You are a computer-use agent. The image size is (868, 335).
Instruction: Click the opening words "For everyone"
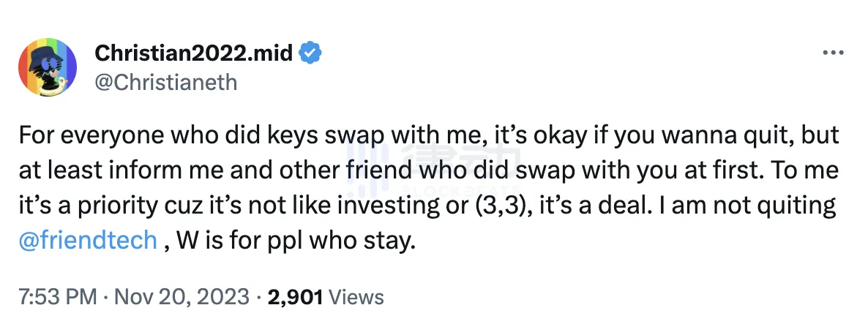tap(81, 136)
